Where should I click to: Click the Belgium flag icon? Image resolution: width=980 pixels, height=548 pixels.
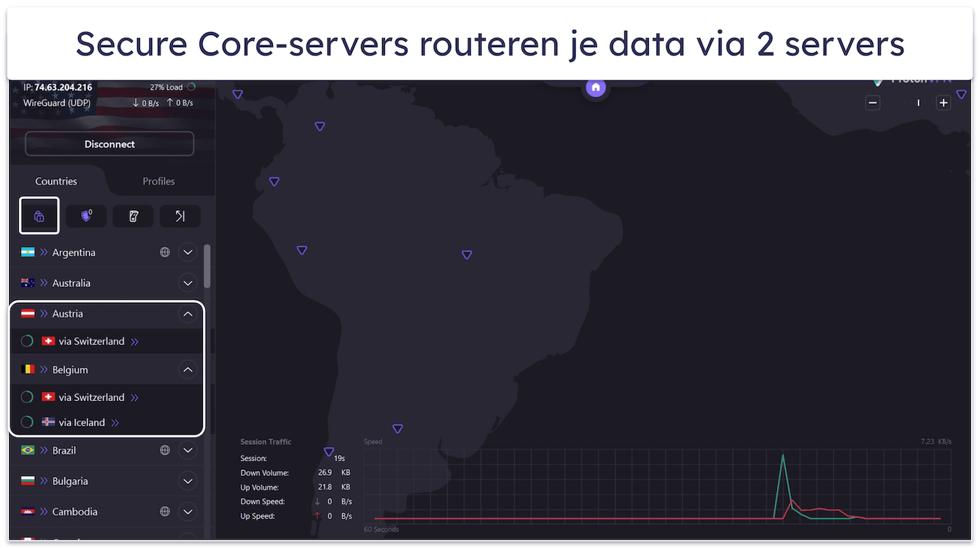(28, 370)
